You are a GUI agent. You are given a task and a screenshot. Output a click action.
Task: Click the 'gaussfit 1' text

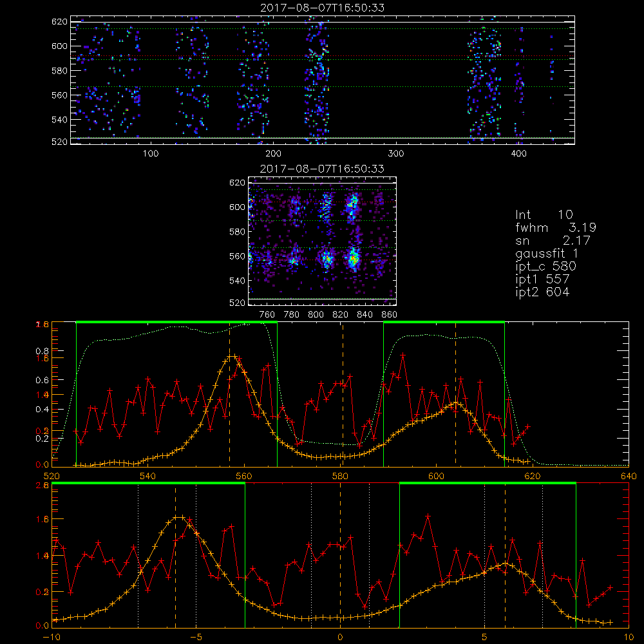click(547, 254)
